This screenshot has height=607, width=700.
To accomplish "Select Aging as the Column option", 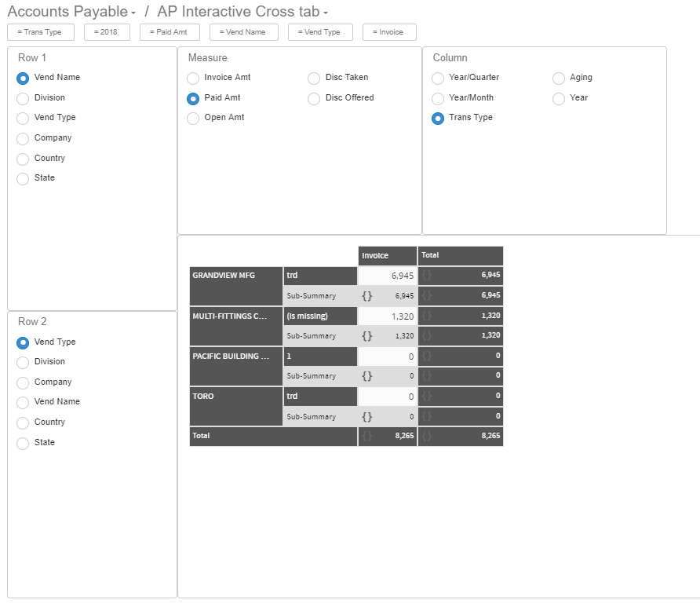I will pos(557,78).
